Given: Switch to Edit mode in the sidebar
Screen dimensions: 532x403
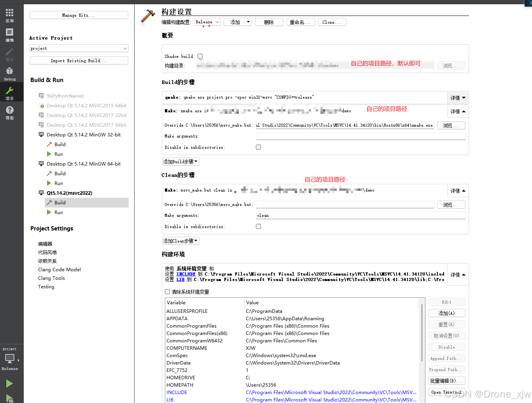Looking at the screenshot, I should coord(10,34).
